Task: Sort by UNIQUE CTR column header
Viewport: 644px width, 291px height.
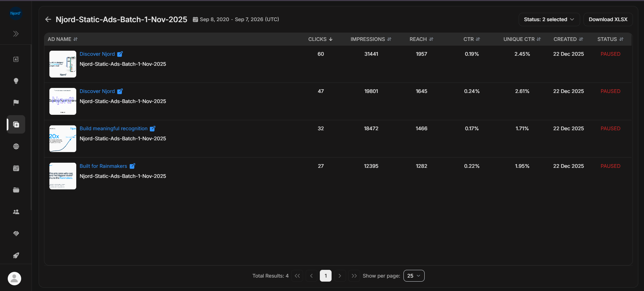Action: (522, 39)
